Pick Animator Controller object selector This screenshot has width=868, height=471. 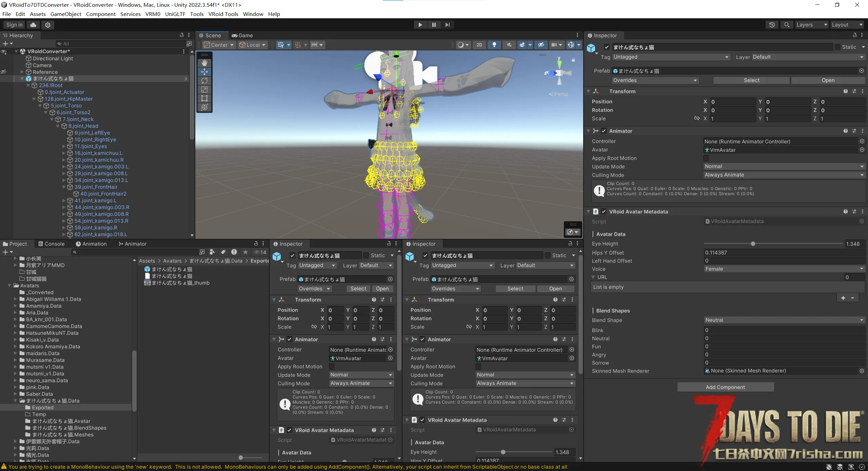862,141
